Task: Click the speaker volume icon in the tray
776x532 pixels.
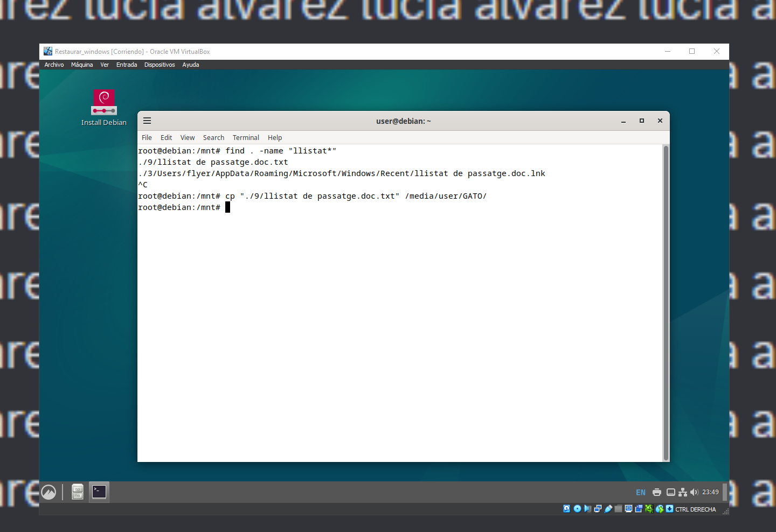Action: tap(694, 492)
